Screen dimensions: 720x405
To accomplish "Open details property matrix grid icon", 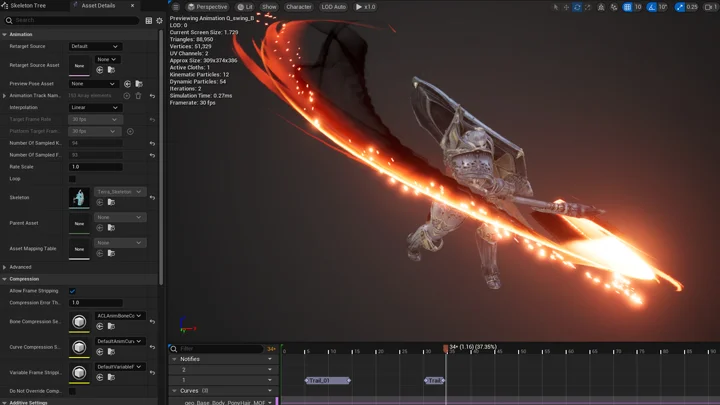I will tap(149, 21).
